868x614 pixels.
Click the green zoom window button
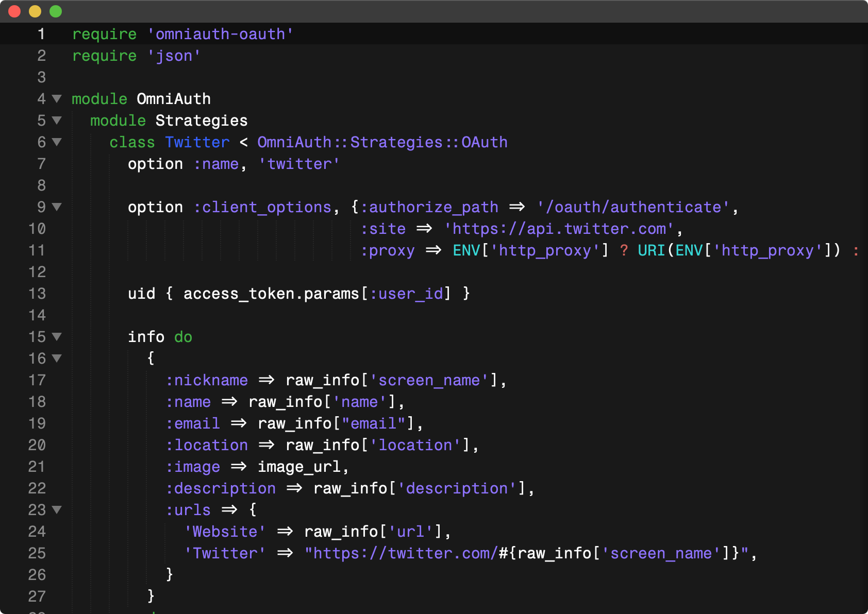coord(56,11)
